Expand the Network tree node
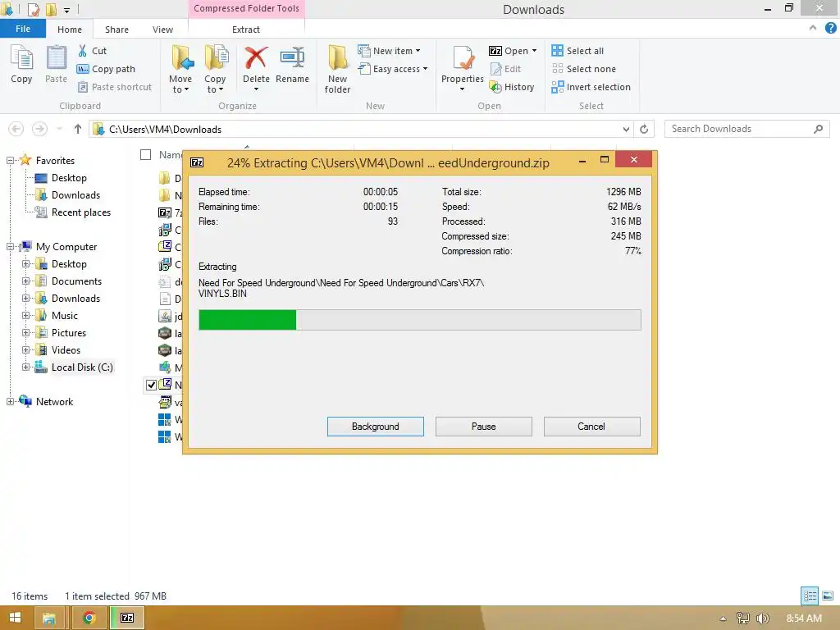 10,402
